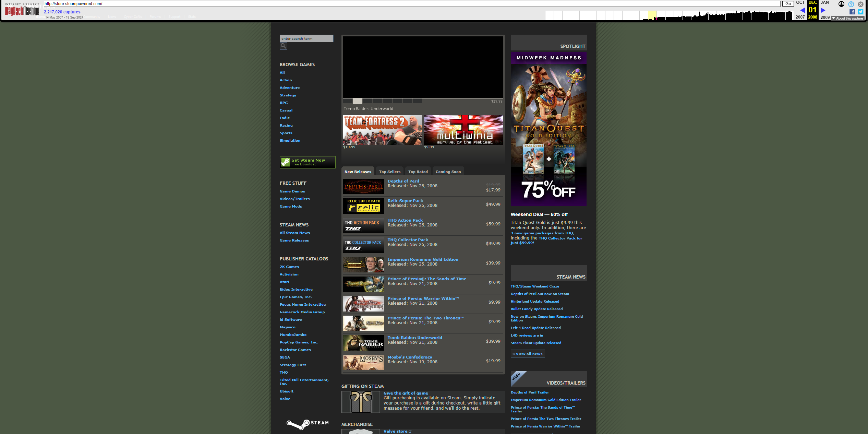
Task: Open Wayback help question mark icon
Action: 851,4
